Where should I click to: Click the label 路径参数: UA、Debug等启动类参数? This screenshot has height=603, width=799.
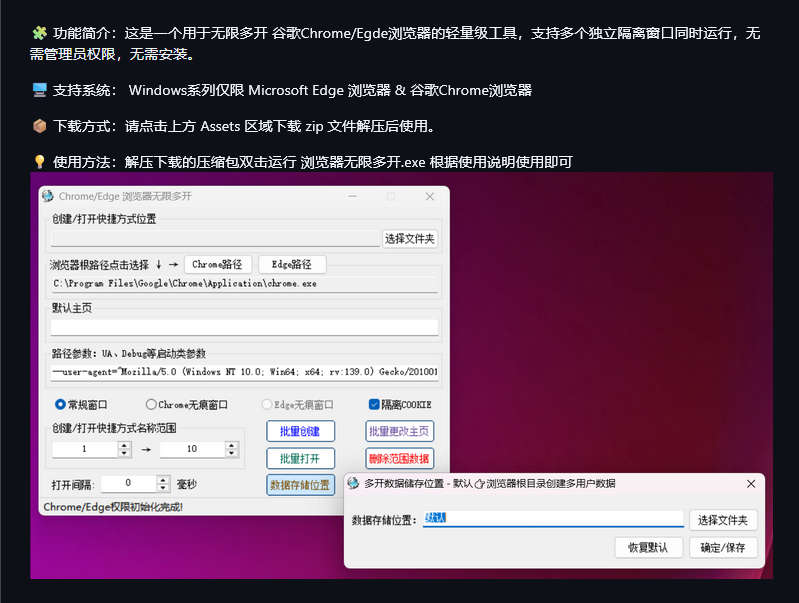(x=128, y=353)
